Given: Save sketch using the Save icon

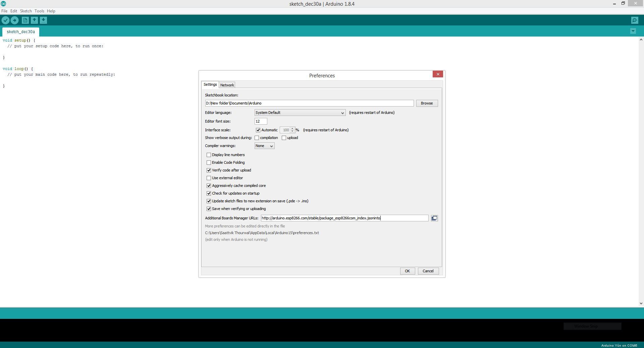Looking at the screenshot, I should coord(43,20).
